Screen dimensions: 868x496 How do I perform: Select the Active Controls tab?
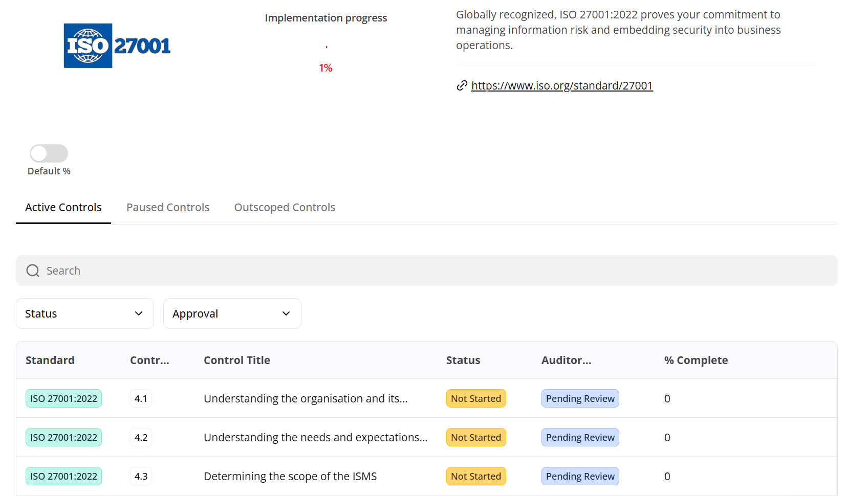coord(63,208)
